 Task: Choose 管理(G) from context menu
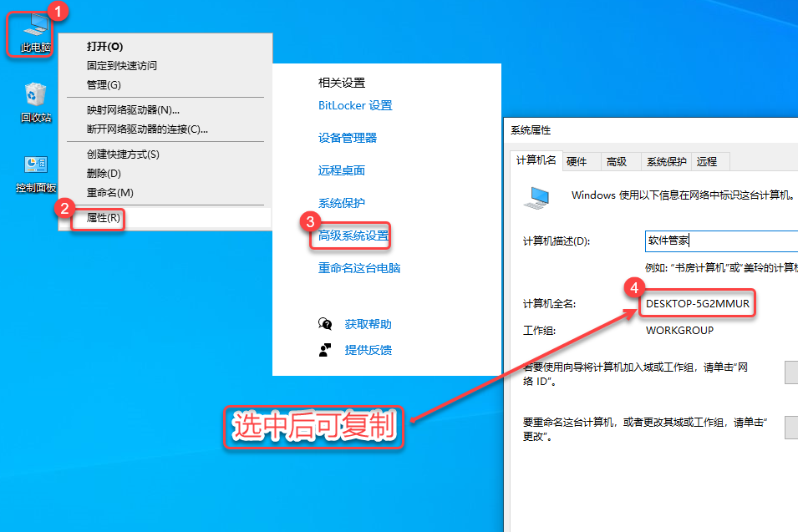[104, 85]
